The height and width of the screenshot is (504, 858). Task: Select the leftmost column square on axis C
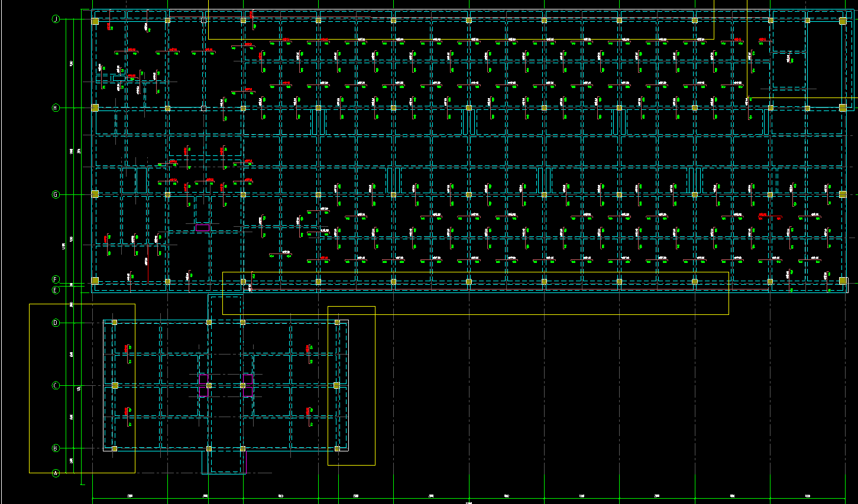click(115, 386)
